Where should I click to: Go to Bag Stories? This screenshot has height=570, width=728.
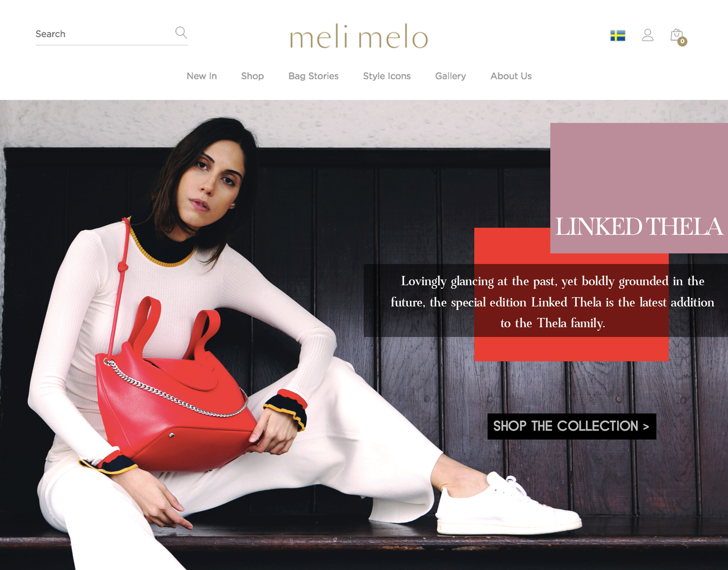pos(313,76)
